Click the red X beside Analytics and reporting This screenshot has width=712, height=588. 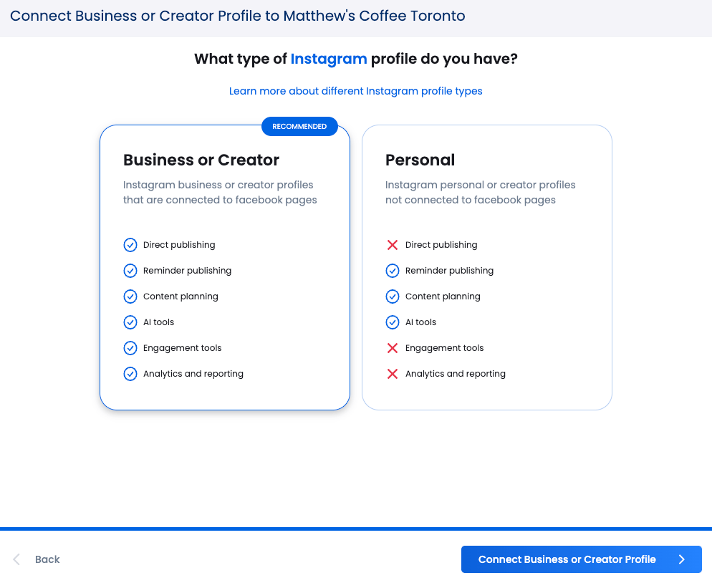pyautogui.click(x=393, y=373)
